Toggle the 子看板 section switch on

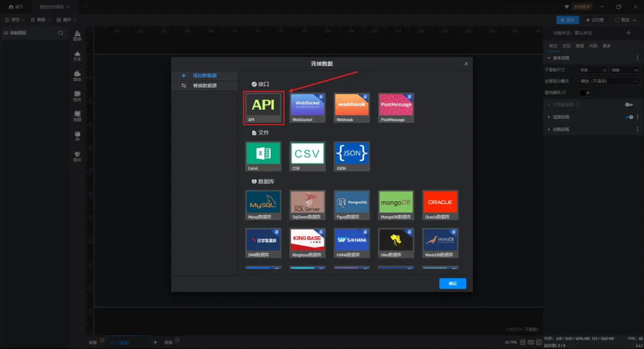pos(629,105)
